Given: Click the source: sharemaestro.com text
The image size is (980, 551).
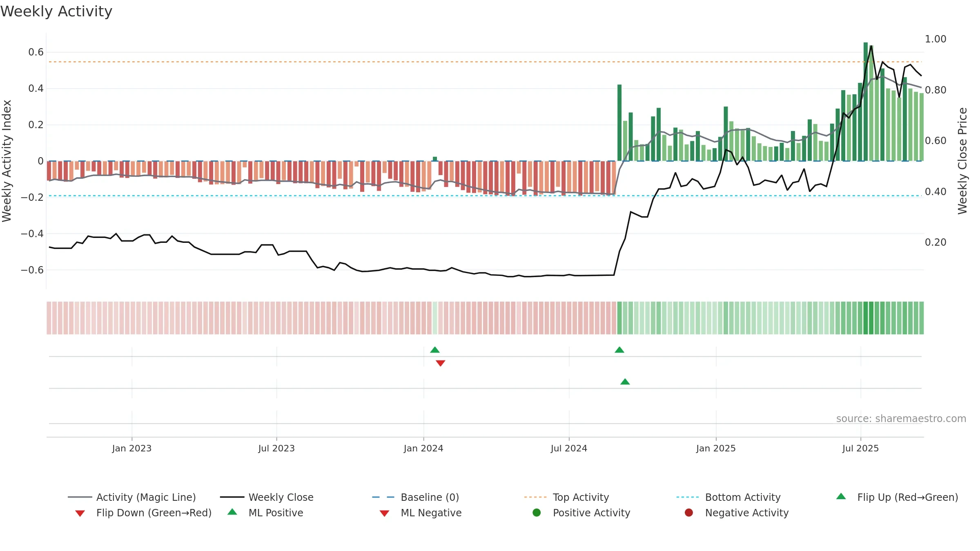Looking at the screenshot, I should (901, 419).
